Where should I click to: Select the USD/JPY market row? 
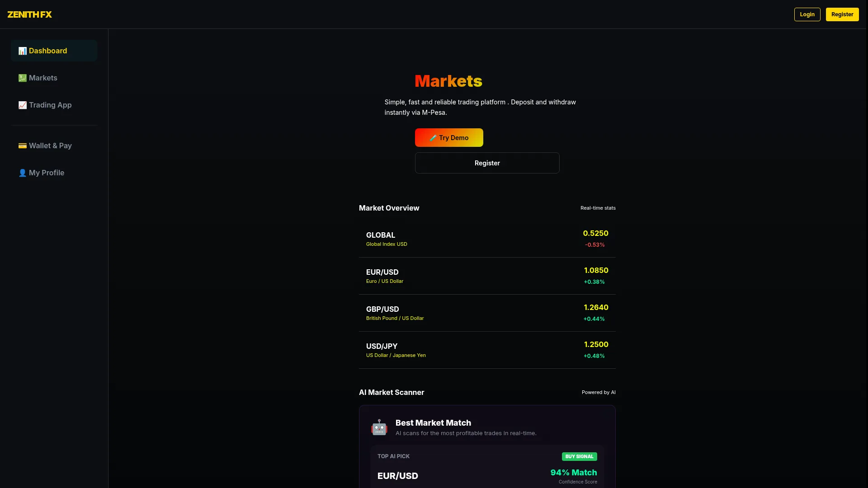point(487,350)
